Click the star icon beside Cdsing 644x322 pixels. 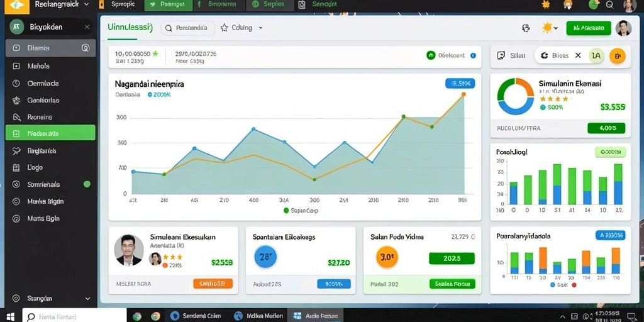(225, 28)
